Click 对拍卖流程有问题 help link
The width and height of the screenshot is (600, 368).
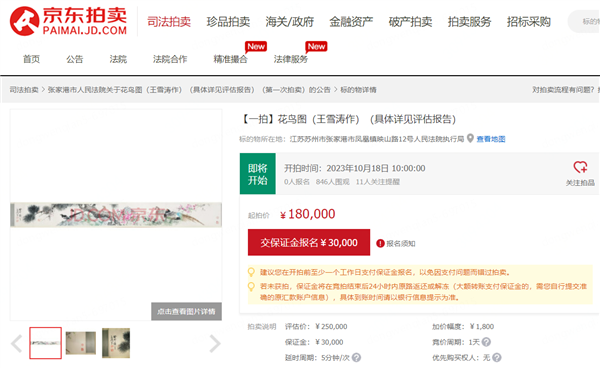(565, 90)
